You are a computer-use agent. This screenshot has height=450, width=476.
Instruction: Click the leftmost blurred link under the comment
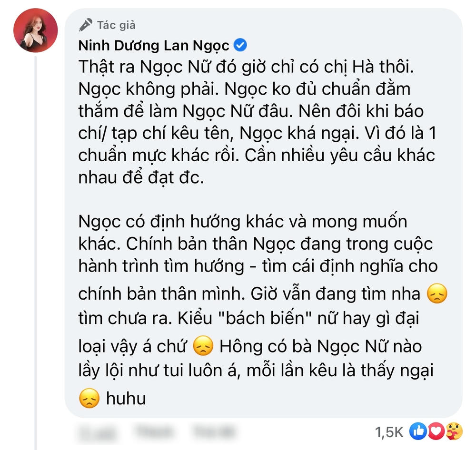click(98, 432)
